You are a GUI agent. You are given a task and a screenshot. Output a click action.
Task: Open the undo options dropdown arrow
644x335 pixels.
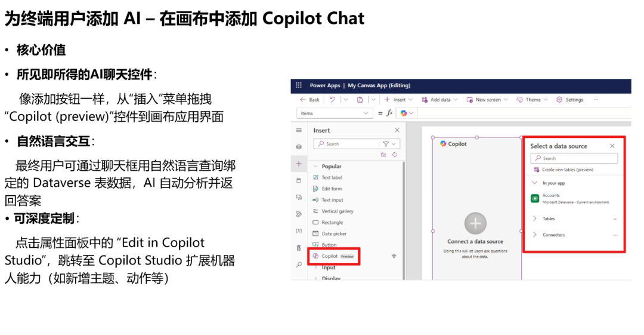(346, 100)
